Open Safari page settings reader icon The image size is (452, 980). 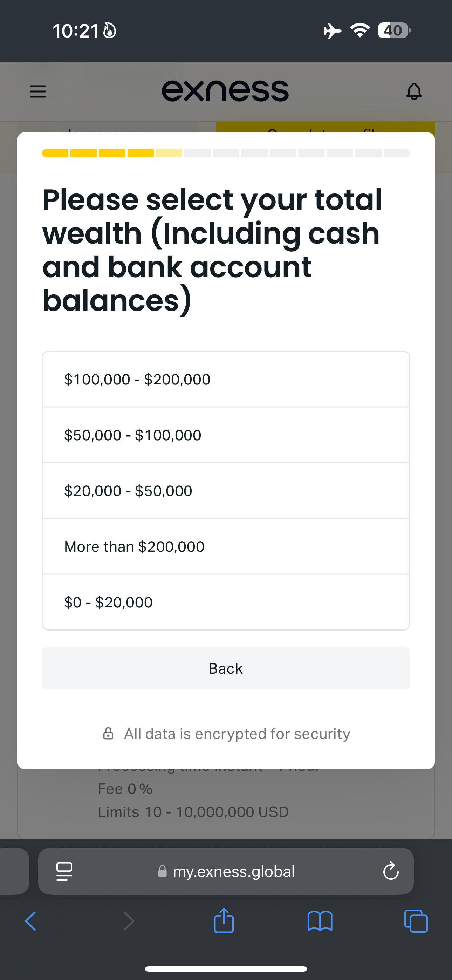point(64,871)
